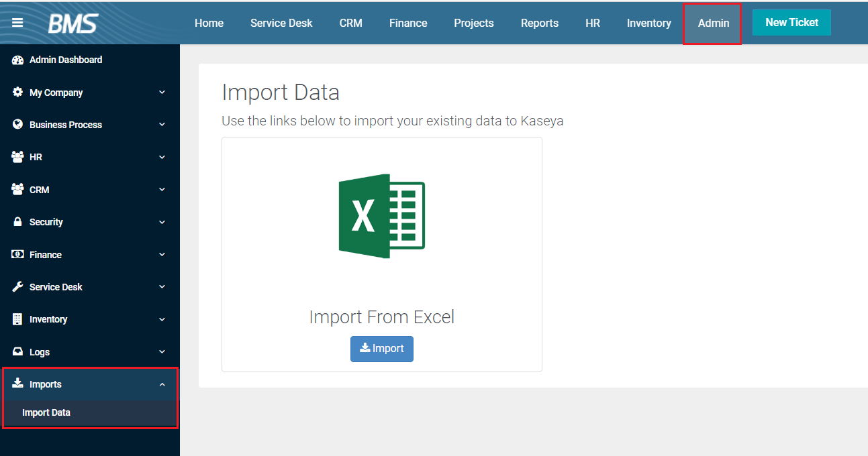The image size is (868, 456).
Task: Click the Imports download icon
Action: coord(18,384)
